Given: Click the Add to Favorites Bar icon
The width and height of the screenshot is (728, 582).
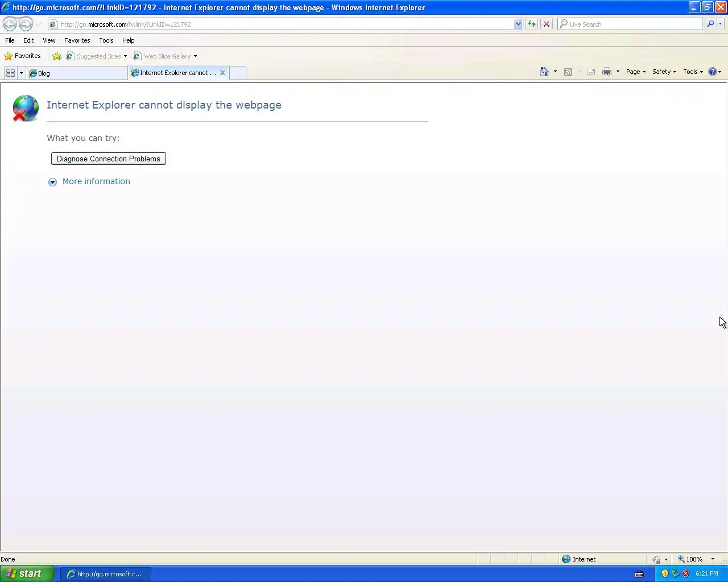Looking at the screenshot, I should pyautogui.click(x=57, y=56).
